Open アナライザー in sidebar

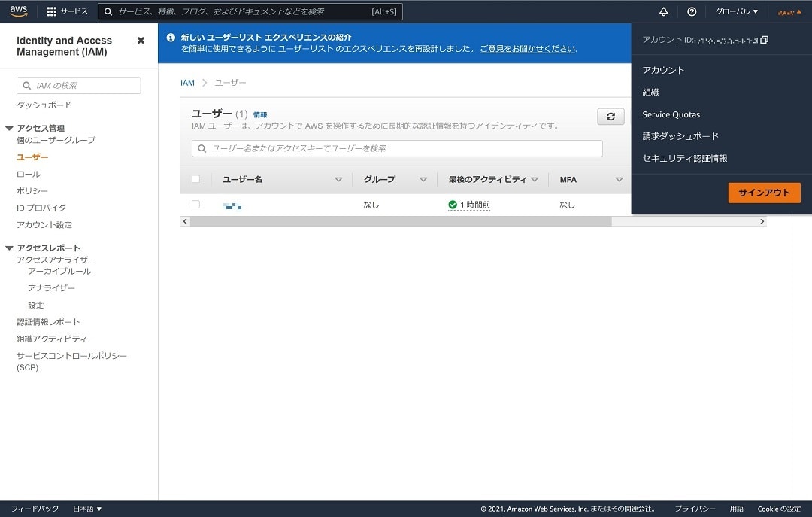(x=51, y=287)
